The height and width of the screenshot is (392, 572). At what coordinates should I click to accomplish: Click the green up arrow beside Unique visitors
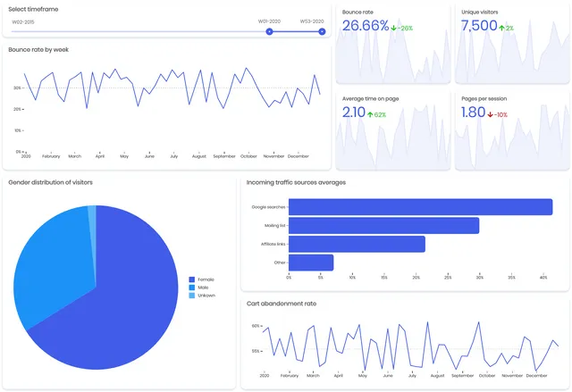(502, 28)
